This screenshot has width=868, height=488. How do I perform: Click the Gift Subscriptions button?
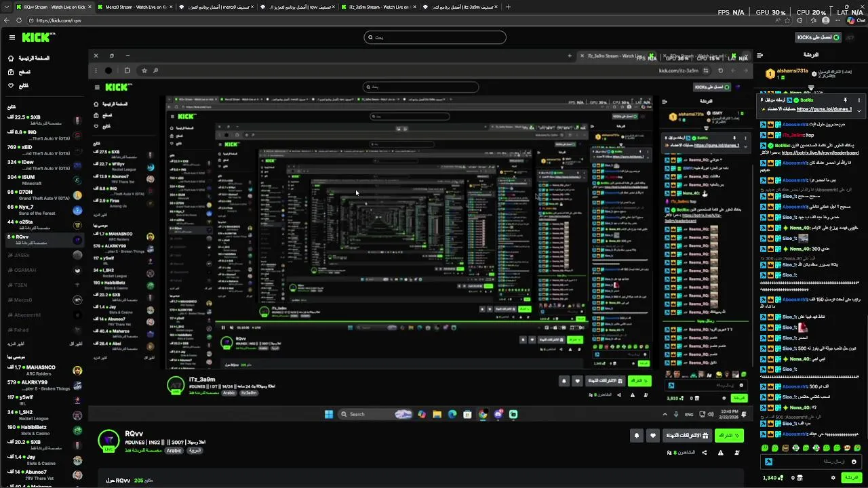[x=687, y=436]
